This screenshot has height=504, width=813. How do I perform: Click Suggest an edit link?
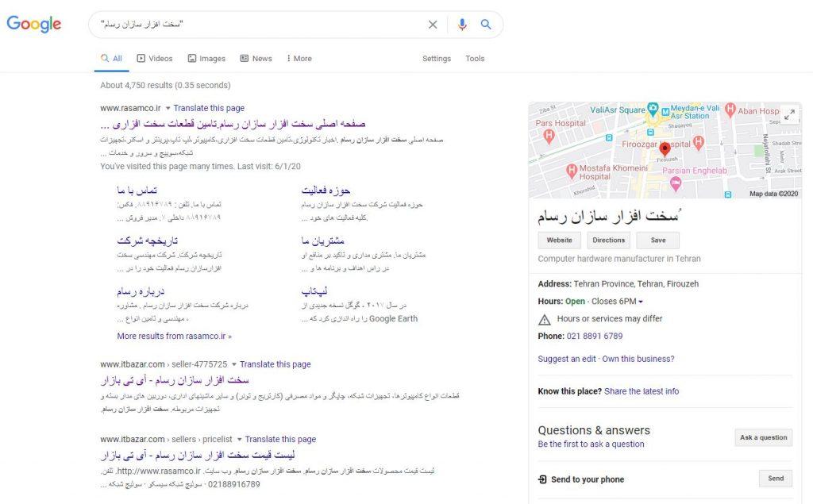pyautogui.click(x=566, y=359)
